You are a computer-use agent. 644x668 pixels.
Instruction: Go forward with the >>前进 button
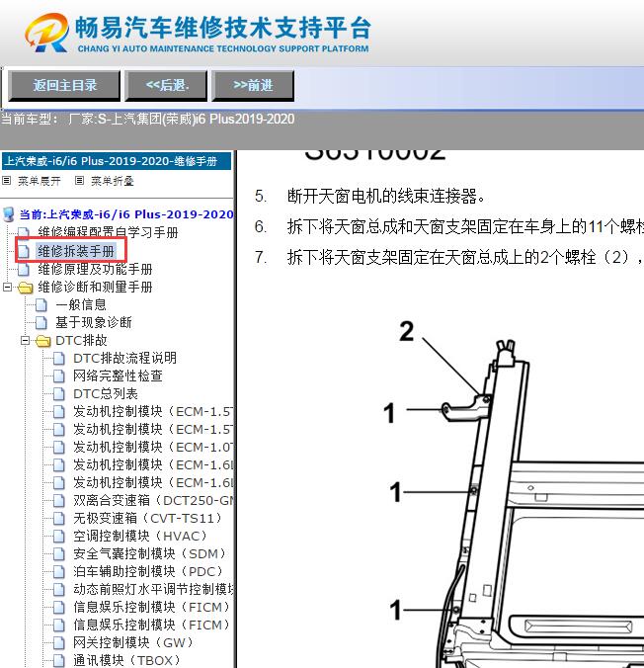point(253,86)
